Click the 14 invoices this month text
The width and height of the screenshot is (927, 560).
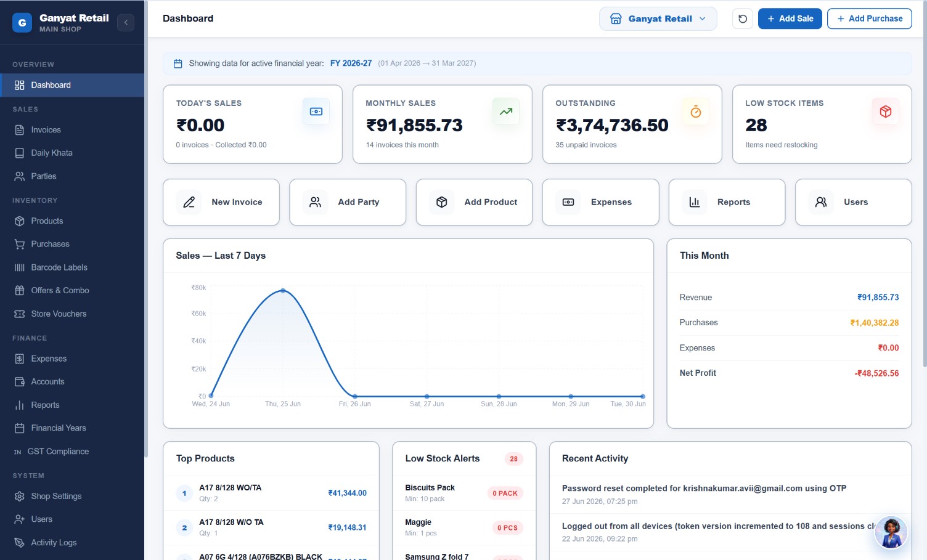coord(402,145)
